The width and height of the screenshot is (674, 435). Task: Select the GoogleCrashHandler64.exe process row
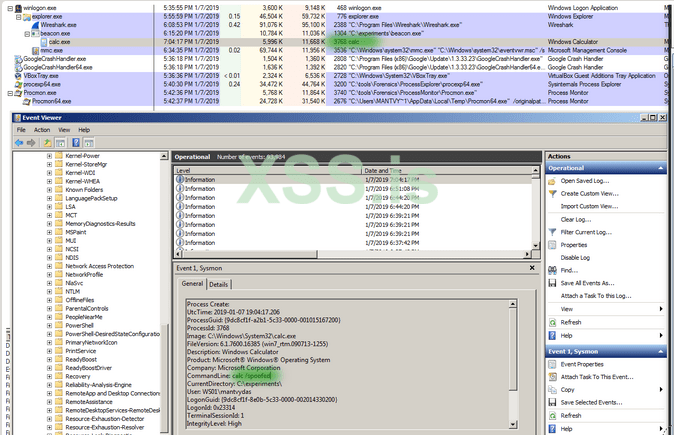pyautogui.click(x=335, y=67)
